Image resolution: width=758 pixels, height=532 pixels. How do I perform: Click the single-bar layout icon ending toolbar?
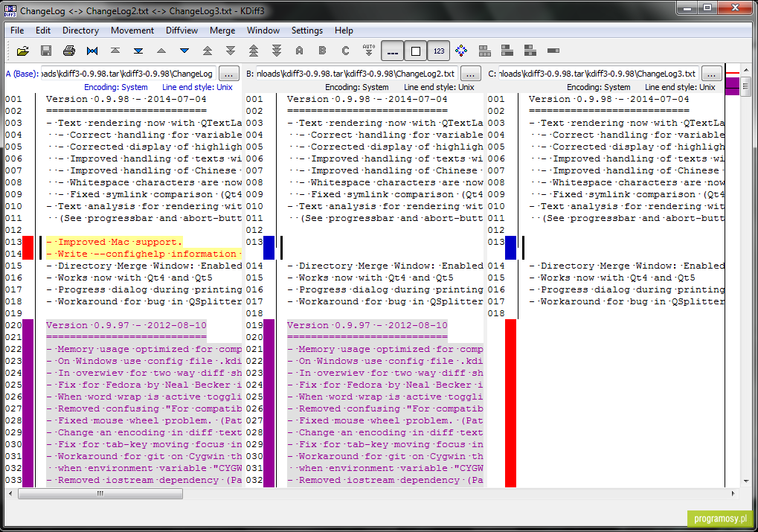point(553,51)
